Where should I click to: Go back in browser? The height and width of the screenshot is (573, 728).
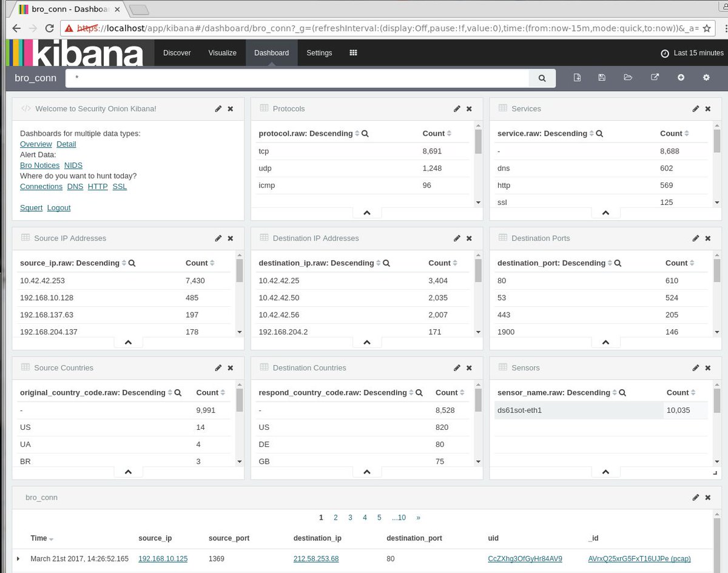[16, 28]
